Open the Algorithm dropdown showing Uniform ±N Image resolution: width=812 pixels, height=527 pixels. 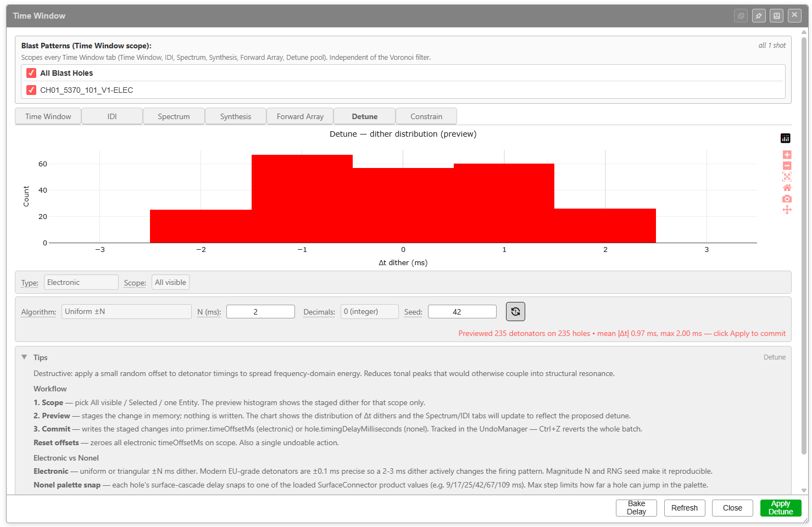(x=126, y=312)
